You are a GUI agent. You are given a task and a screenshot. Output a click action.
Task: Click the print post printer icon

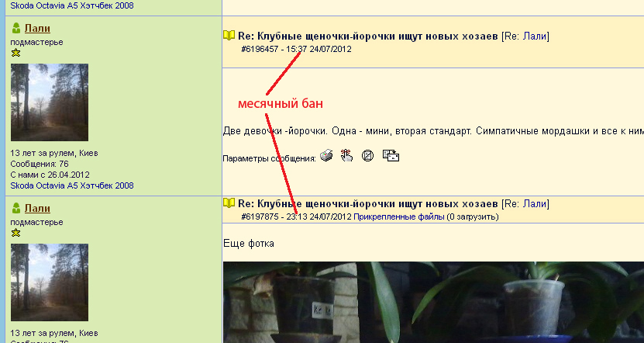click(326, 156)
